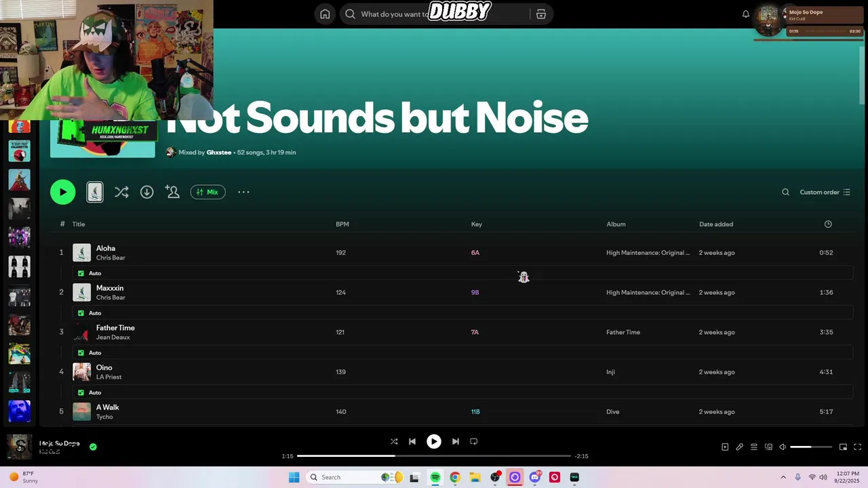Open artist Jean Deaux
The image size is (868, 488).
(113, 338)
